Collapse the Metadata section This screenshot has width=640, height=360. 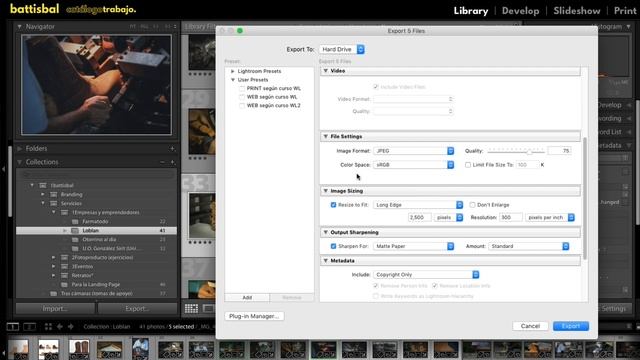pyautogui.click(x=326, y=260)
